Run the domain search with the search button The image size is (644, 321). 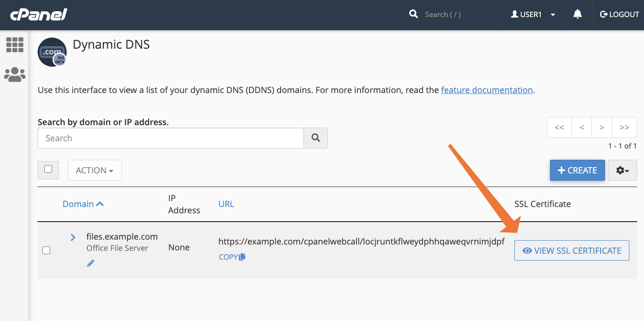pos(315,138)
